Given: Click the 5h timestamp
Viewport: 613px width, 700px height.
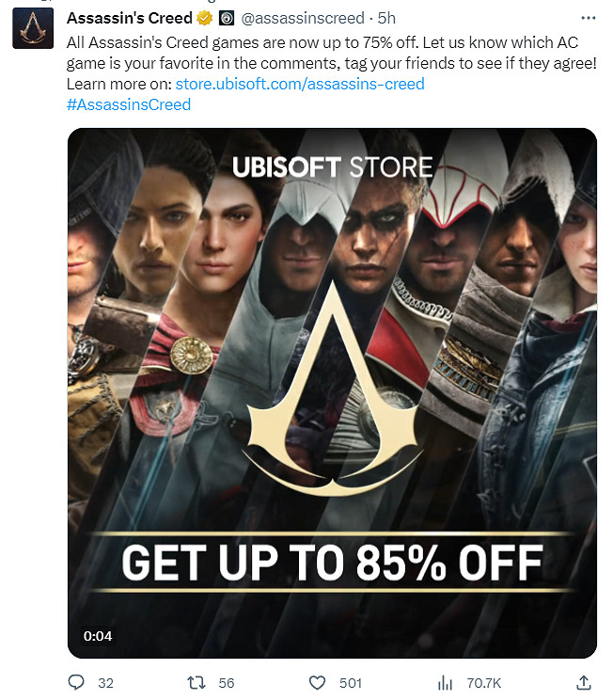Looking at the screenshot, I should tap(386, 18).
